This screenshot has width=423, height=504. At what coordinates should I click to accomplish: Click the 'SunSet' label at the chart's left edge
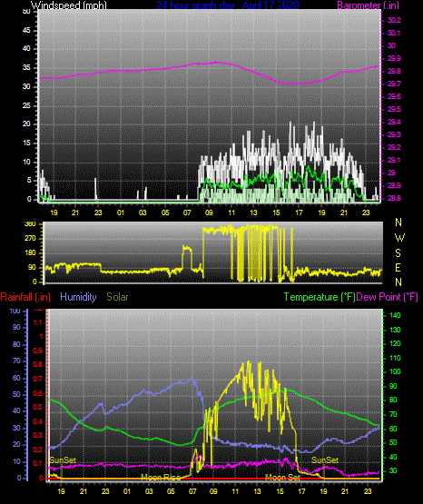point(63,460)
